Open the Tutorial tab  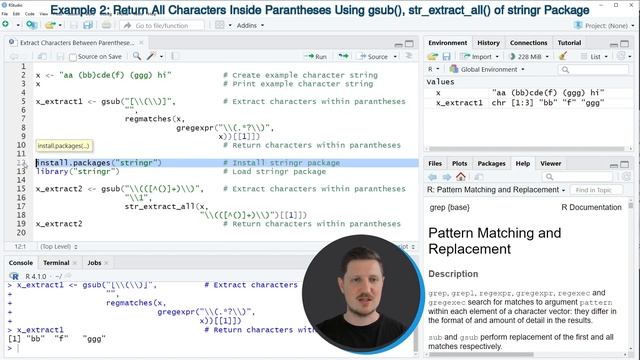coord(569,43)
